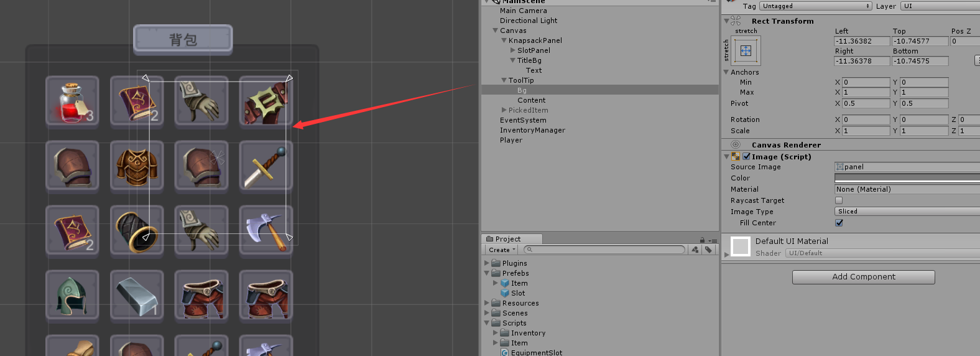Image resolution: width=980 pixels, height=356 pixels.
Task: Click the Source Image field showing panel
Action: tap(907, 167)
